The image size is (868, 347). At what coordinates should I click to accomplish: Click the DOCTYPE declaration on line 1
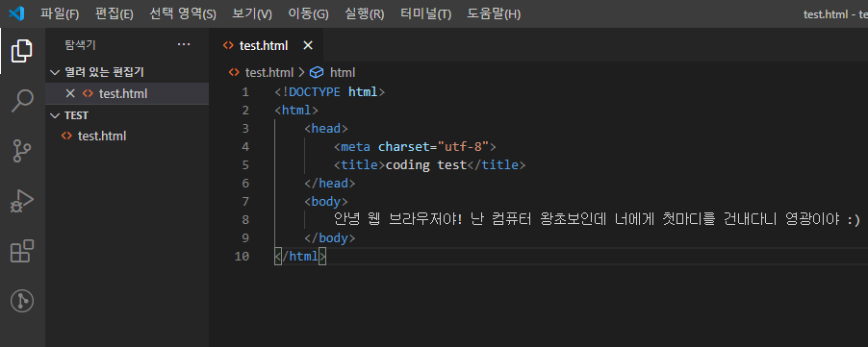tap(329, 91)
